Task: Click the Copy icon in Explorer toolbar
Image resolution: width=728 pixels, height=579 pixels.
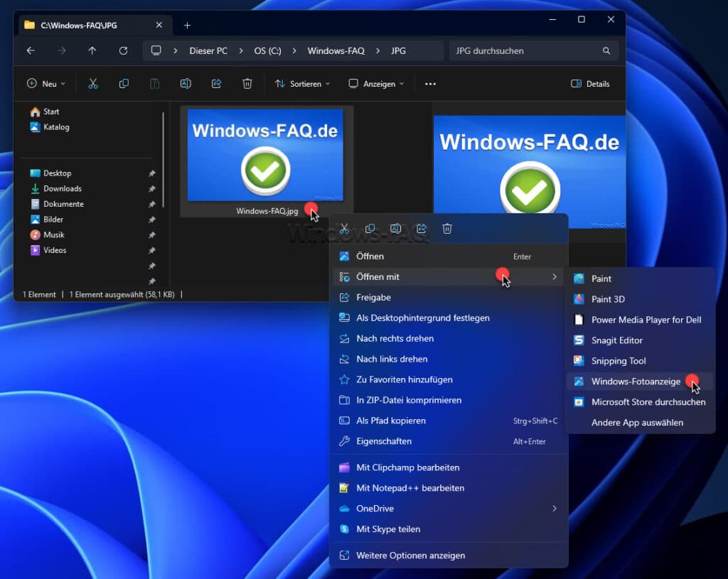Action: (x=124, y=84)
